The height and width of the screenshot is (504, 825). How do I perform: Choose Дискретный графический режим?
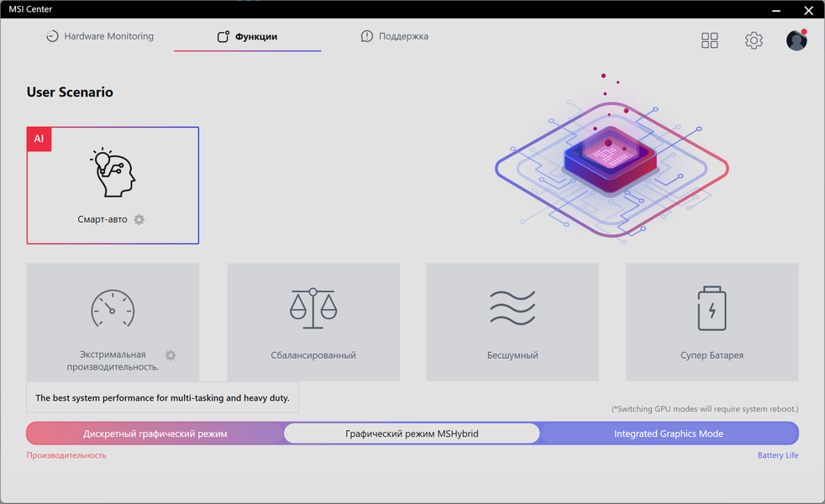pyautogui.click(x=155, y=433)
